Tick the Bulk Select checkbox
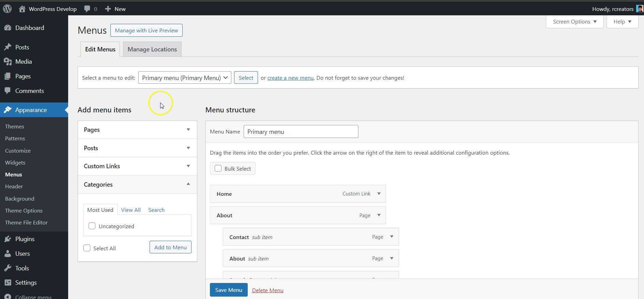Viewport: 644px width, 299px height. tap(218, 168)
